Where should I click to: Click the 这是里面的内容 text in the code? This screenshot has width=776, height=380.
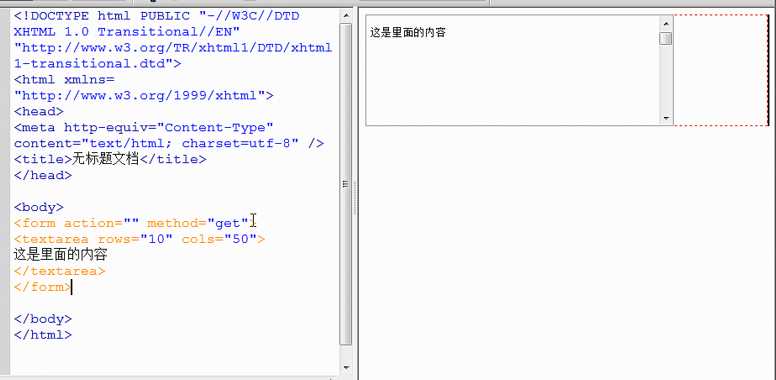(60, 255)
